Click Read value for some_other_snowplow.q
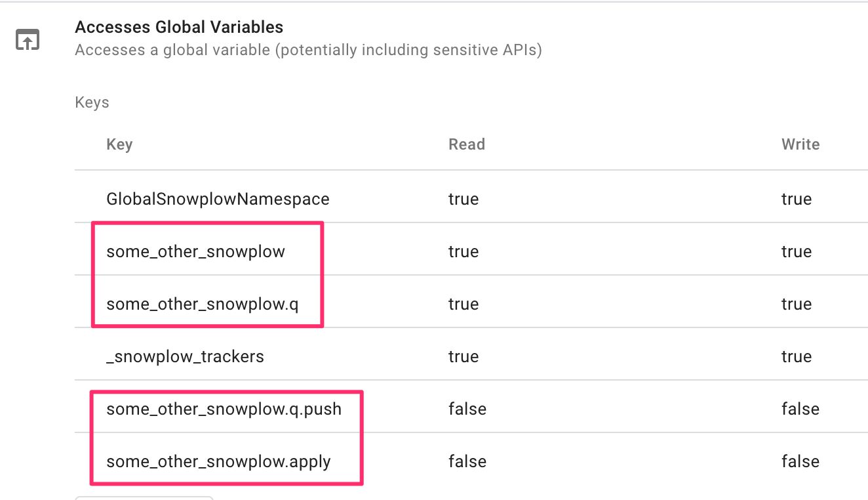The width and height of the screenshot is (868, 500). click(x=464, y=304)
